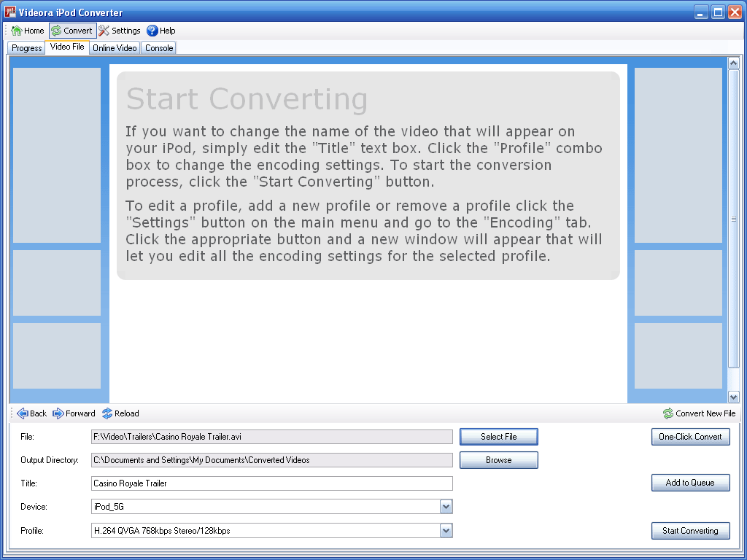
Task: Click the Output Directory path field
Action: tap(271, 460)
